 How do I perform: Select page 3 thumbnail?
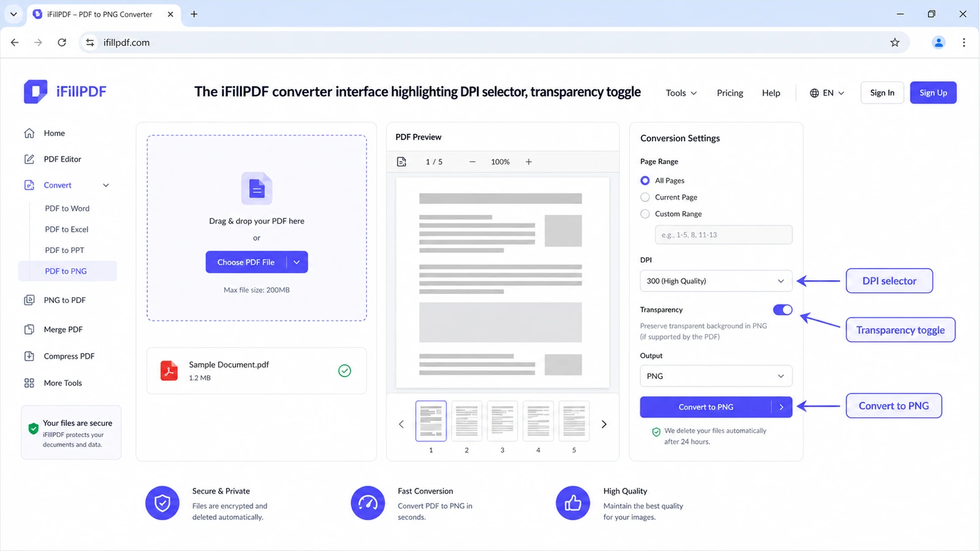coord(502,421)
